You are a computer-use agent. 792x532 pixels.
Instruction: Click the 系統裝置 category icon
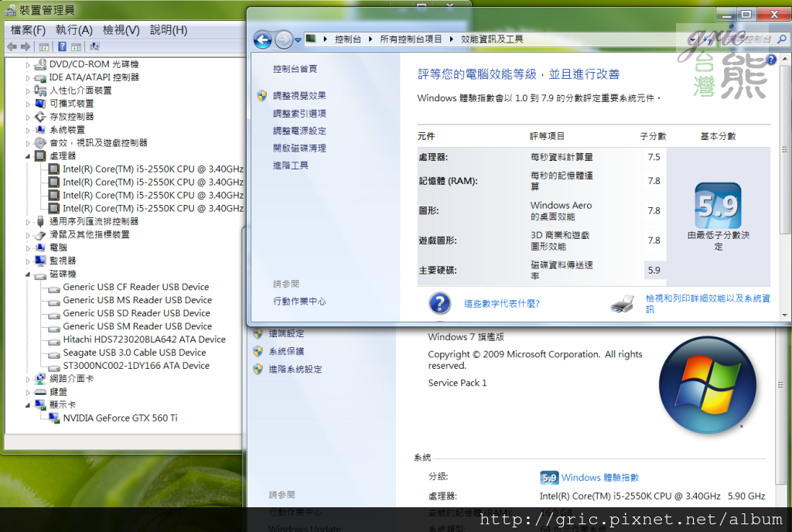pos(40,130)
